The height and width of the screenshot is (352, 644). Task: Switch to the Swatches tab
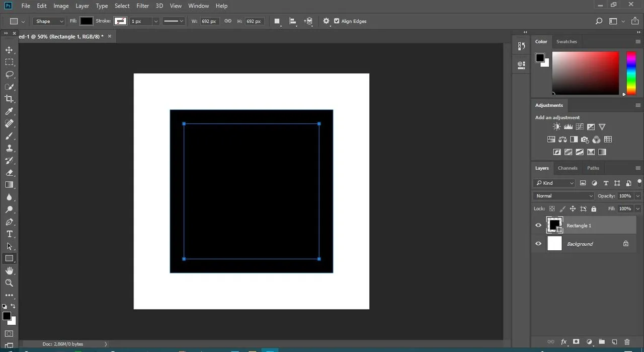tap(567, 42)
